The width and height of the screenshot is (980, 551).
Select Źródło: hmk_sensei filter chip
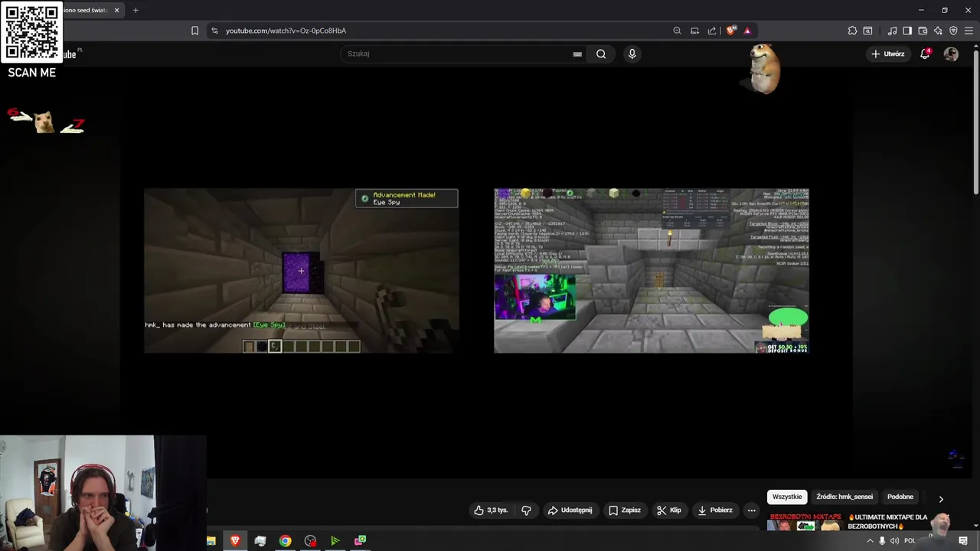[844, 497]
